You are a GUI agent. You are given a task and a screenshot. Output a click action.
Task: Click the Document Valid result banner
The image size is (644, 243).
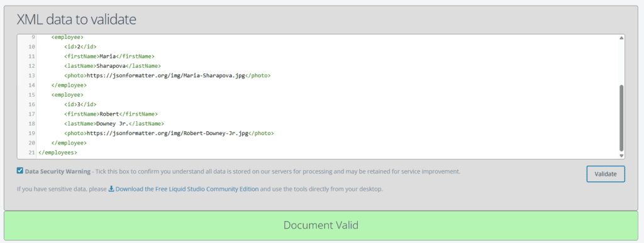[321, 225]
